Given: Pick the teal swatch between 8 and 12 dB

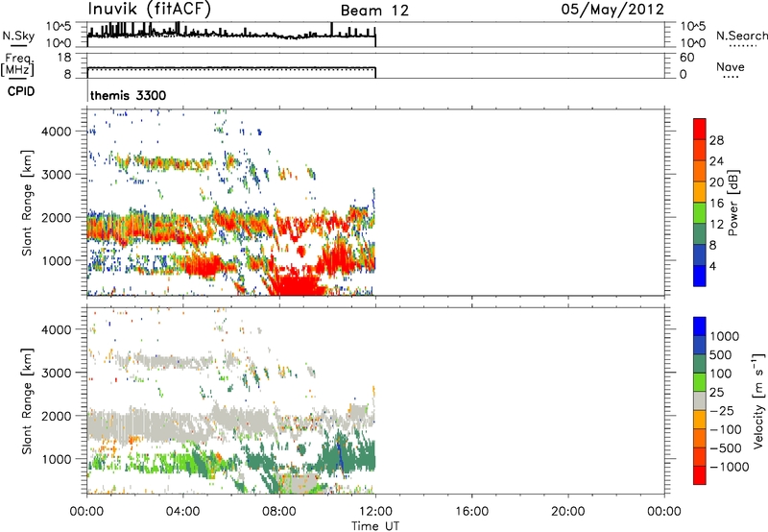Looking at the screenshot, I should point(700,234).
